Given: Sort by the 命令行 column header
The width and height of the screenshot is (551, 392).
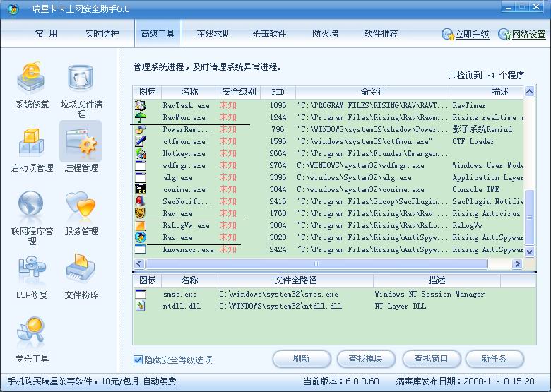Looking at the screenshot, I should click(373, 92).
